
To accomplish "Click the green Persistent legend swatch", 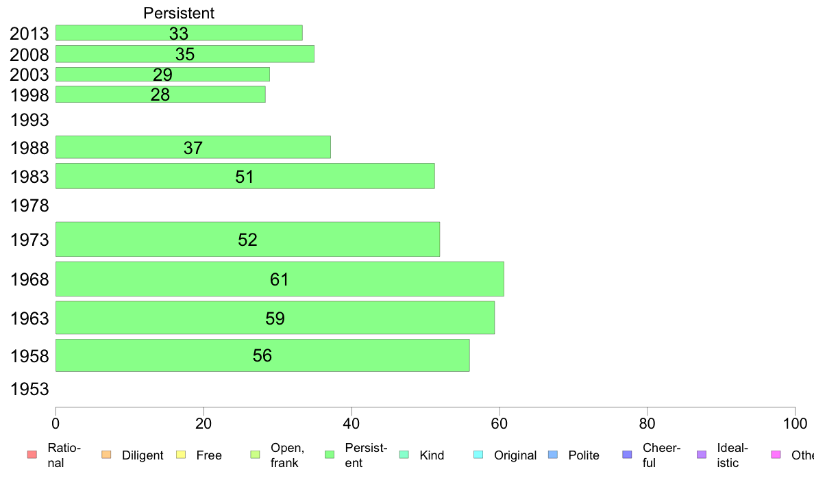I will (329, 455).
